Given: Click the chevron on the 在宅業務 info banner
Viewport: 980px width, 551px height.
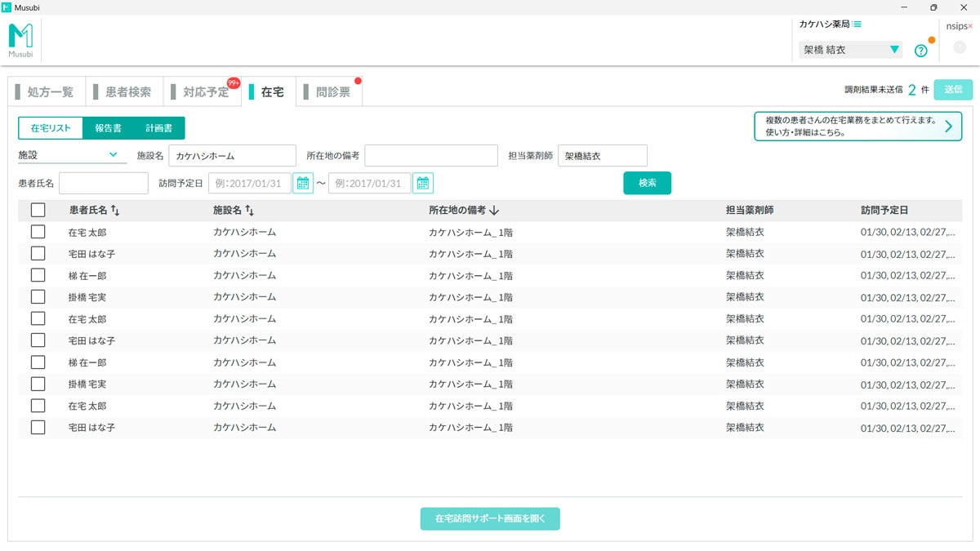Looking at the screenshot, I should pos(948,126).
